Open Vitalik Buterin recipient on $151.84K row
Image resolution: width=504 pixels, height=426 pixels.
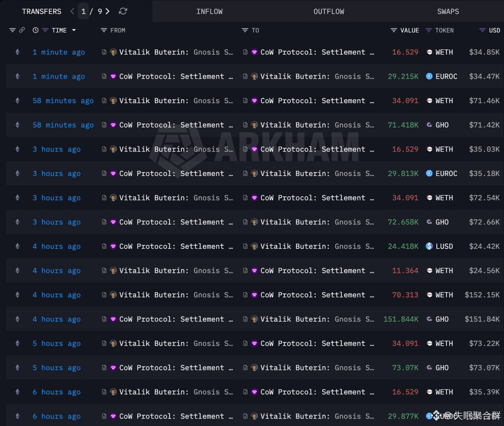click(317, 319)
